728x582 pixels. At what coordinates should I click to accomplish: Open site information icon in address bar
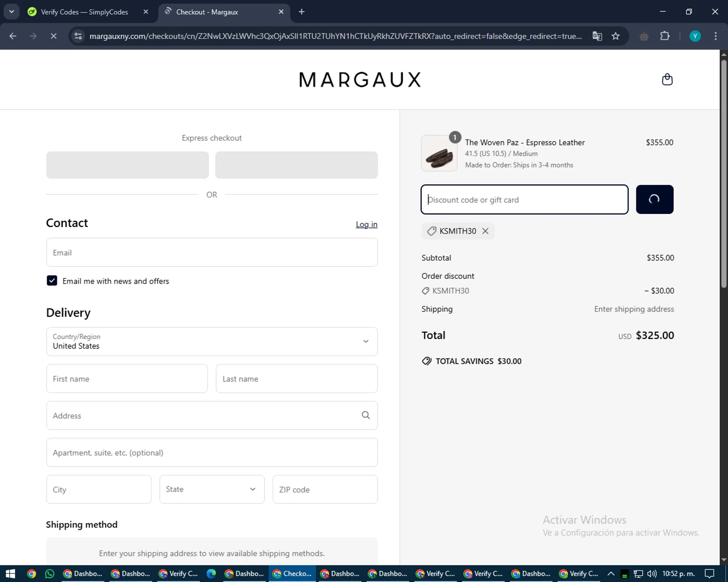(x=78, y=36)
